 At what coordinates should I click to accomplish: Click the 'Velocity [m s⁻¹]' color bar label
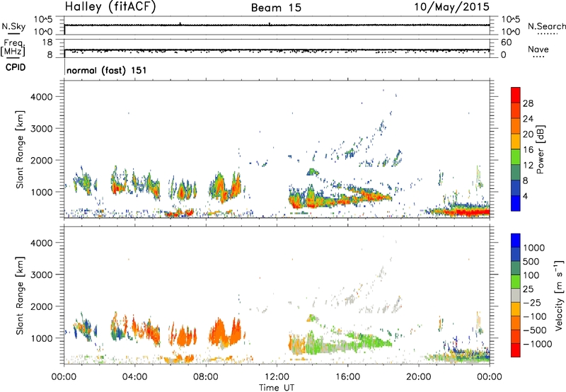tap(559, 295)
